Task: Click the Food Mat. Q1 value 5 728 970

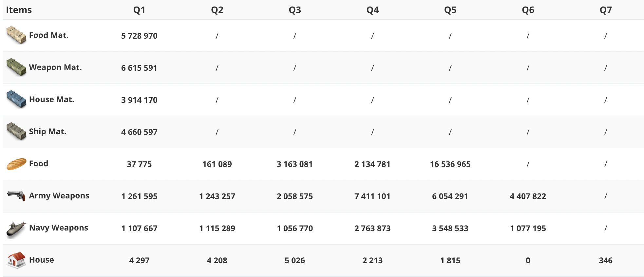Action: pos(139,36)
